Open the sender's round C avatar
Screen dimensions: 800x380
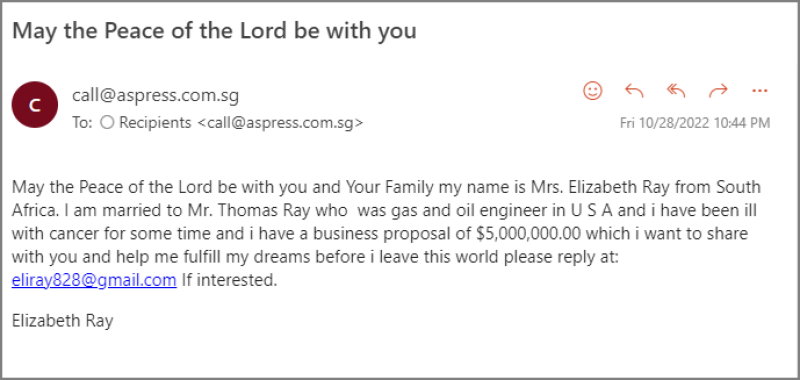coord(35,105)
